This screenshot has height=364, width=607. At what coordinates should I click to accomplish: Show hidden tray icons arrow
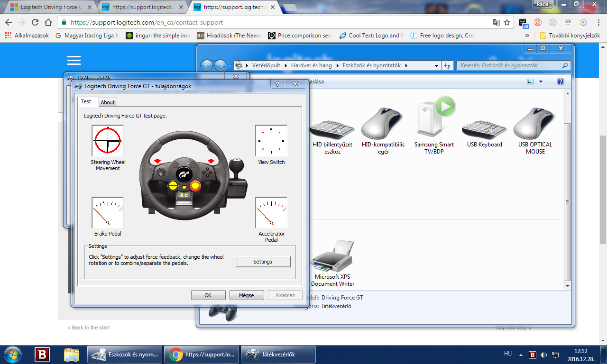[x=521, y=354]
